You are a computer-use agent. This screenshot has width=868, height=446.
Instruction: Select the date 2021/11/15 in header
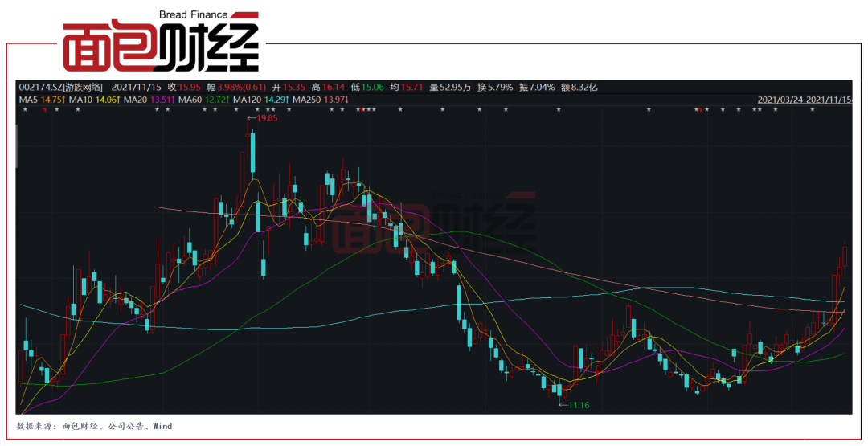[x=136, y=88]
